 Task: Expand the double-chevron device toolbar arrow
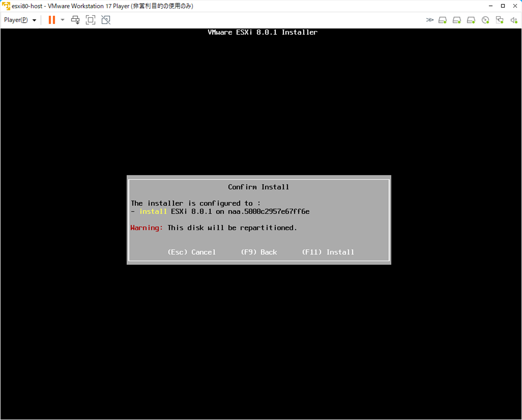(430, 20)
